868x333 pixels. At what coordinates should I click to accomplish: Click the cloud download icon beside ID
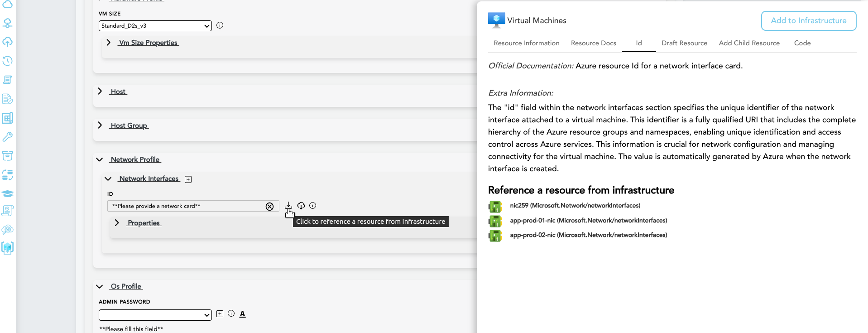301,206
